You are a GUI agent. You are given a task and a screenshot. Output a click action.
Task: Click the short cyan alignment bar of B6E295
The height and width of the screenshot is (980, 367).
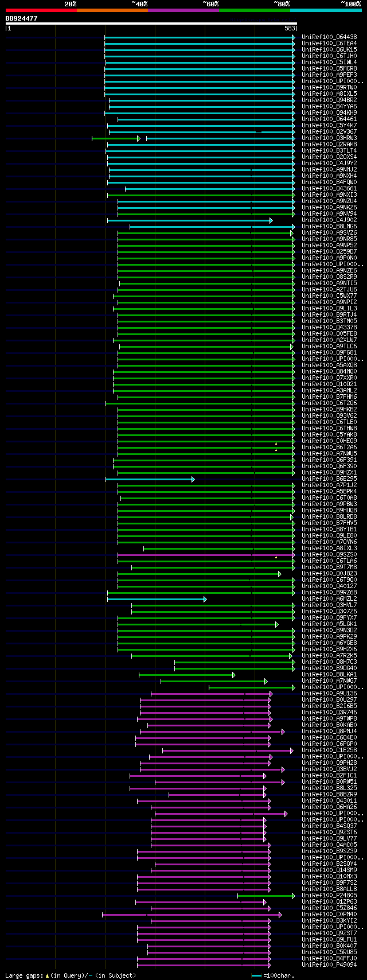[150, 479]
